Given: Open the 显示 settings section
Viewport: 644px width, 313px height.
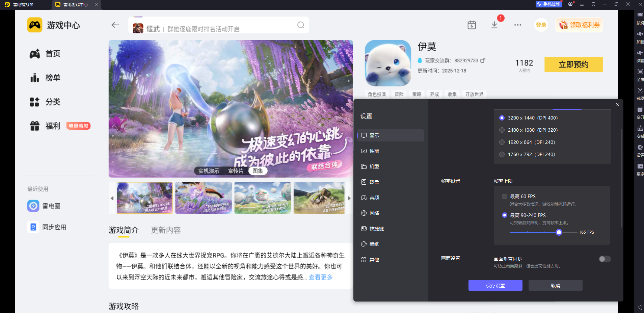Looking at the screenshot, I should pos(391,135).
